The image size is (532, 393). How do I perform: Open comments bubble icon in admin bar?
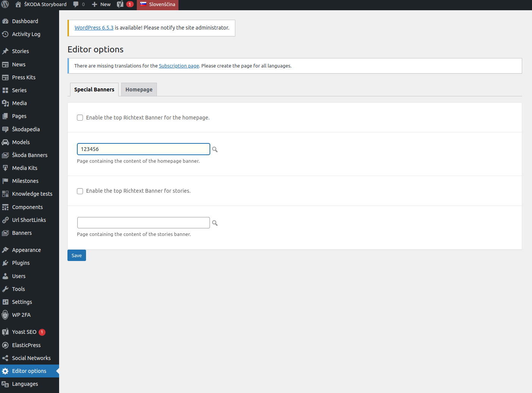pyautogui.click(x=76, y=5)
